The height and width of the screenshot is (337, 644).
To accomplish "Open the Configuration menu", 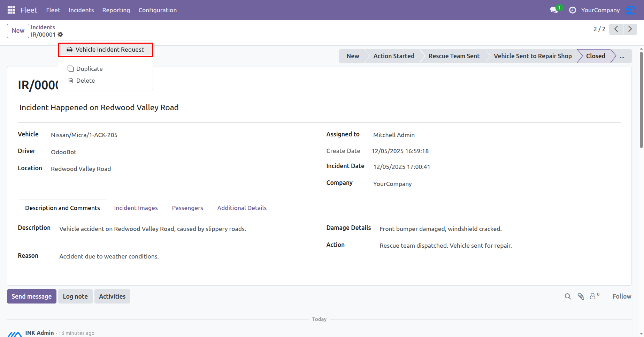I will click(158, 10).
